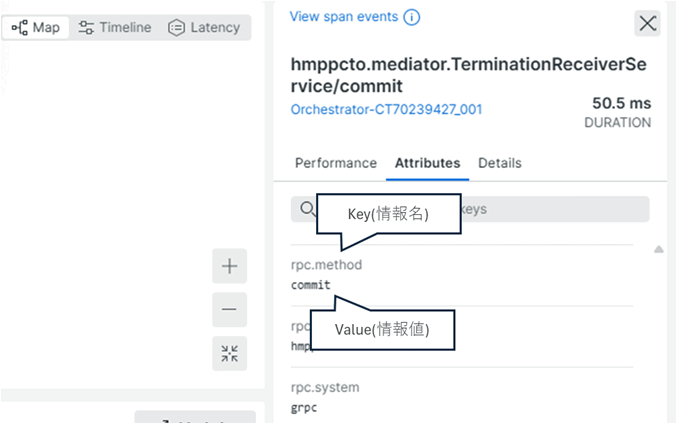The height and width of the screenshot is (424, 677).
Task: Open the View span events link
Action: pyautogui.click(x=343, y=17)
